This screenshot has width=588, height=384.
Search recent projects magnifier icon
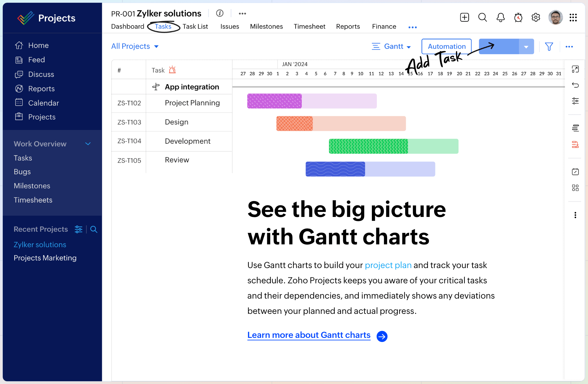pos(94,229)
